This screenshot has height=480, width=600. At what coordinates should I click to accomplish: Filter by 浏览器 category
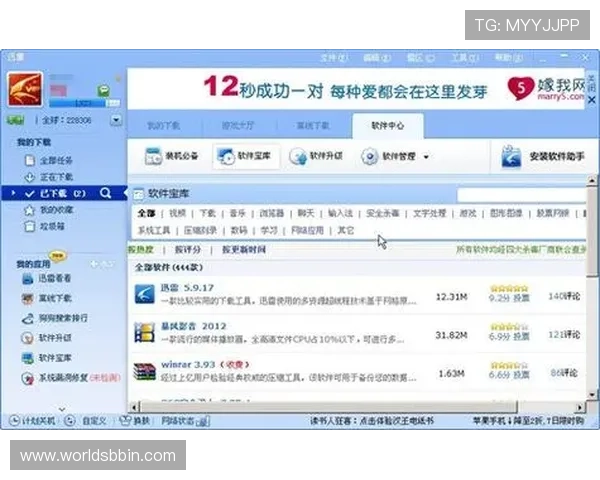pyautogui.click(x=272, y=213)
